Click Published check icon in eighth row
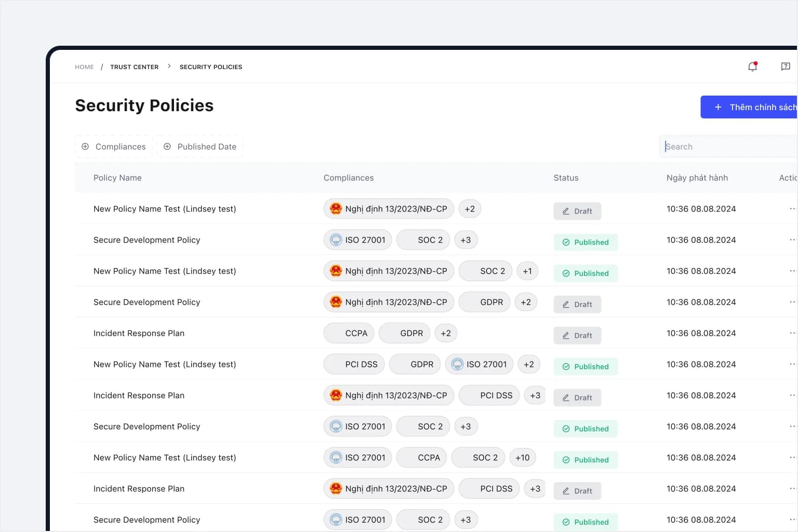The height and width of the screenshot is (532, 798). (x=566, y=429)
